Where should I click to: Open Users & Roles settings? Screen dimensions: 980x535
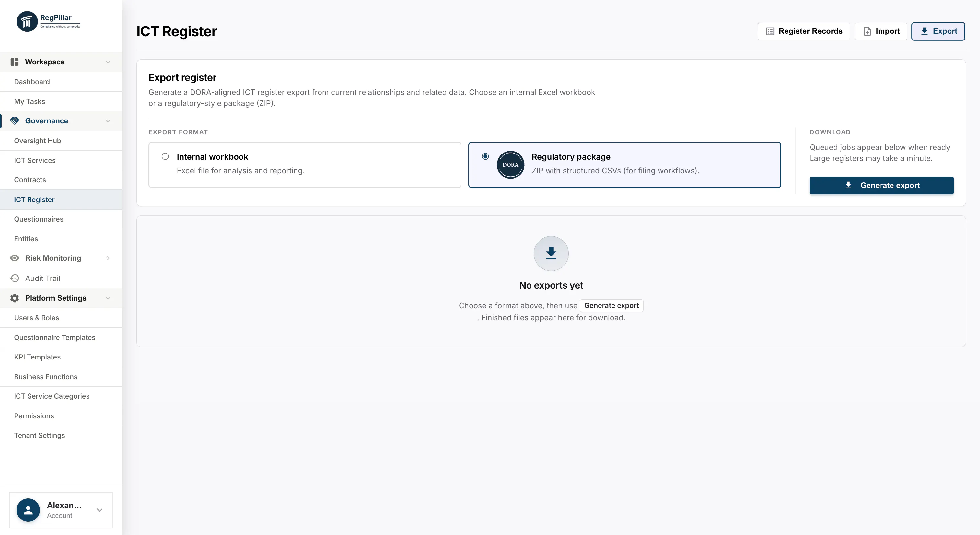(x=61, y=318)
